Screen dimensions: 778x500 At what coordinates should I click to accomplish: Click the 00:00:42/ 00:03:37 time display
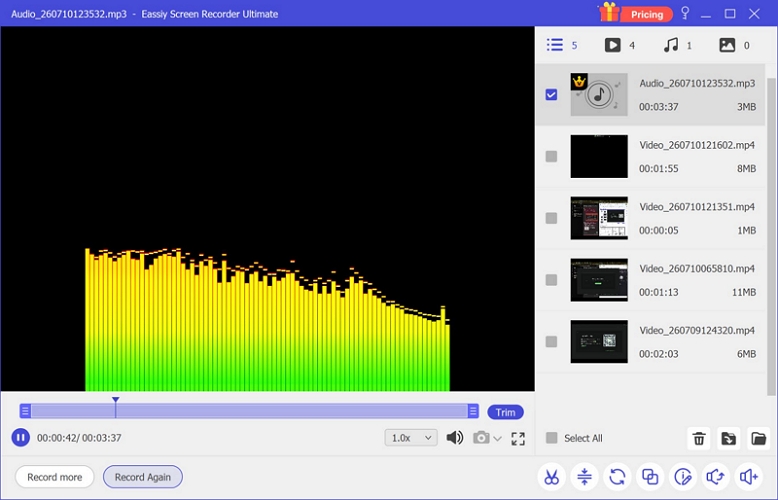(79, 438)
